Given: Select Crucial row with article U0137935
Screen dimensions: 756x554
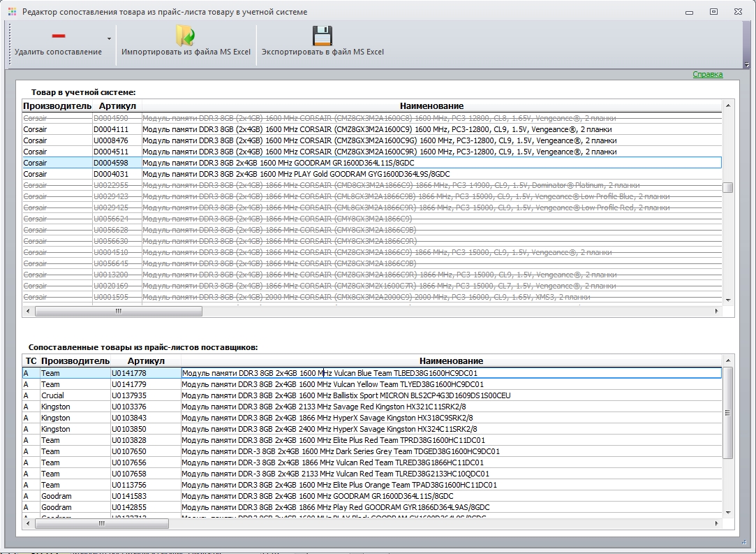Looking at the screenshot, I should (372, 395).
